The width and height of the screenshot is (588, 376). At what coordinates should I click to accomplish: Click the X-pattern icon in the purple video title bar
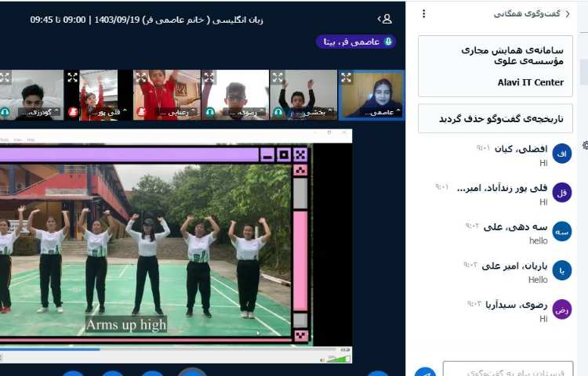(x=300, y=154)
